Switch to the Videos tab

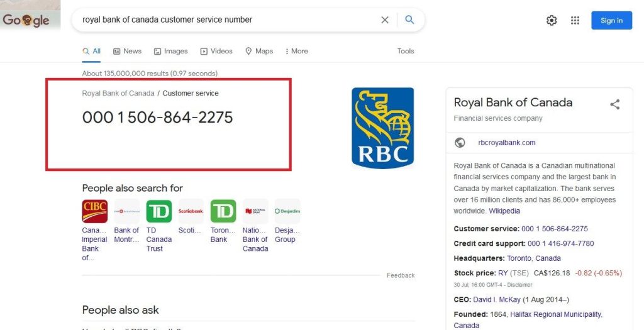pyautogui.click(x=216, y=52)
